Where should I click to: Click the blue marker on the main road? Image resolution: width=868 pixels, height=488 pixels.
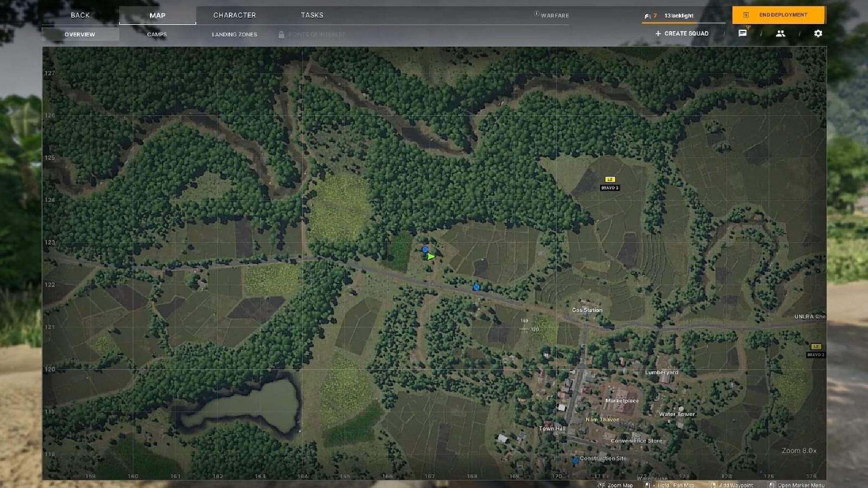(476, 287)
